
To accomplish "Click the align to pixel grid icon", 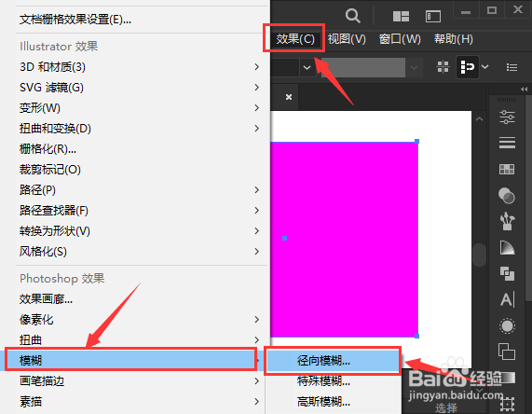I will pos(443,66).
